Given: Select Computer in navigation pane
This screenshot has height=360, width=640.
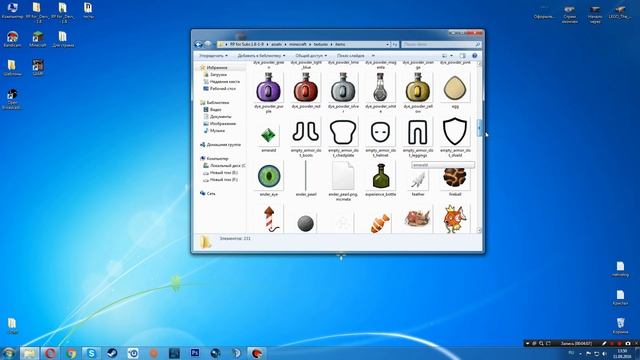Looking at the screenshot, I should tap(218, 158).
